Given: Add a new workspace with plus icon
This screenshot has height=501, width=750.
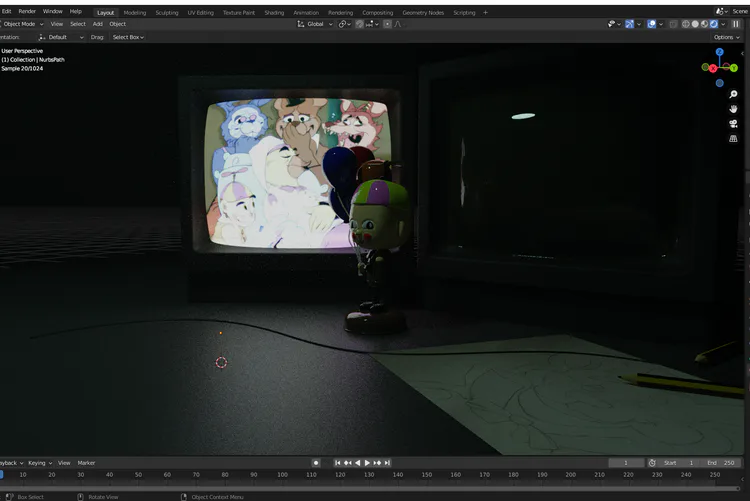Looking at the screenshot, I should click(485, 13).
